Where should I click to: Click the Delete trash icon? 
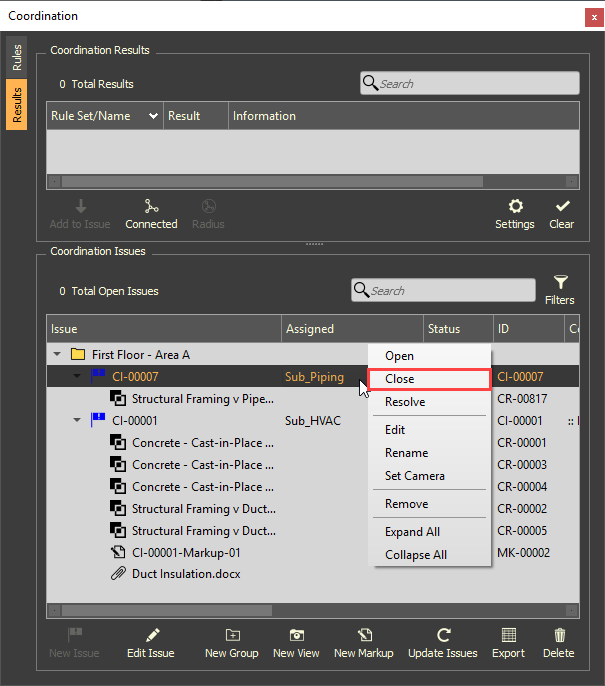click(x=559, y=635)
